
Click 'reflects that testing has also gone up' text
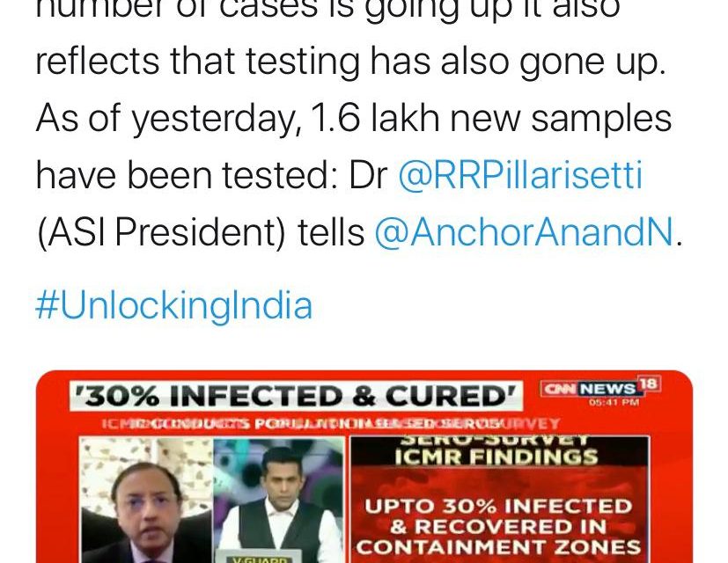click(x=350, y=62)
